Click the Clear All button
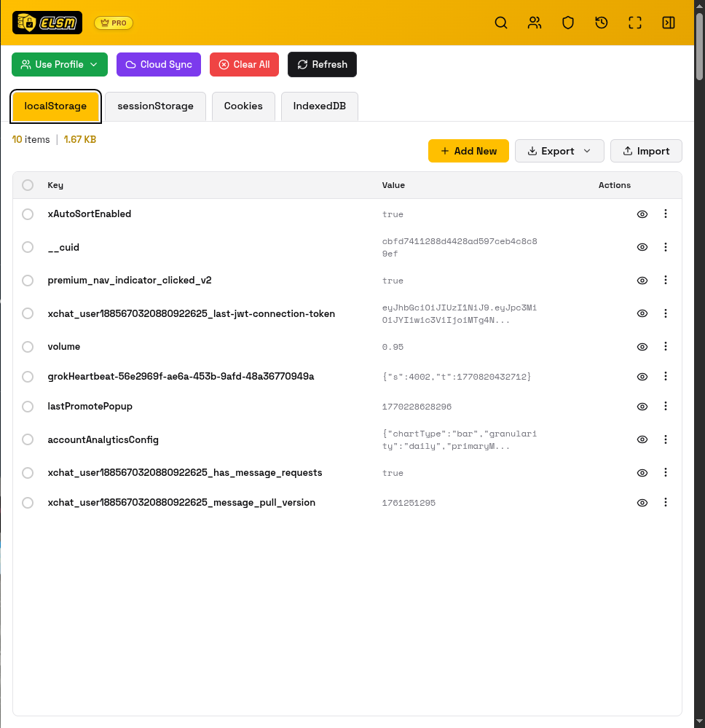The height and width of the screenshot is (728, 705). click(x=244, y=64)
